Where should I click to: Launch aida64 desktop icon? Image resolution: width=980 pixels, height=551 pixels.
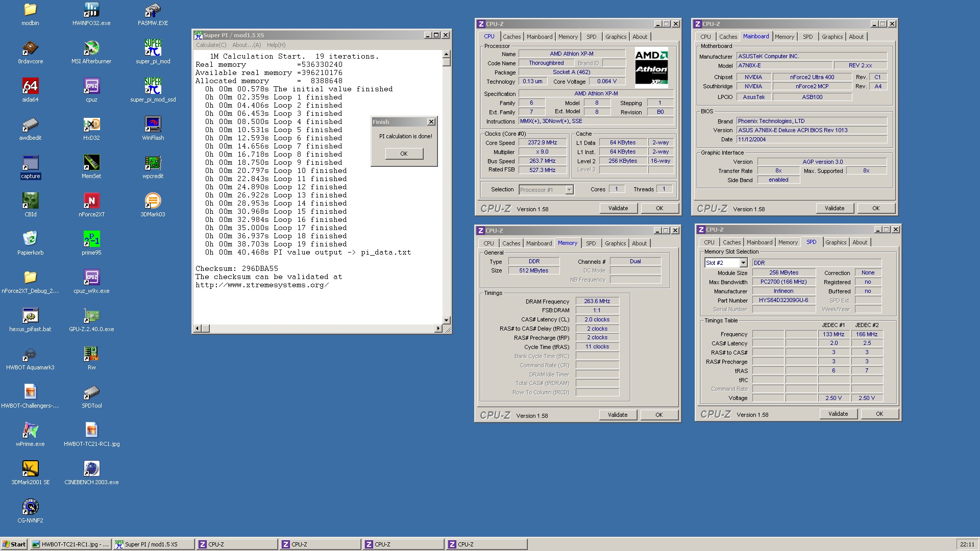[x=30, y=90]
